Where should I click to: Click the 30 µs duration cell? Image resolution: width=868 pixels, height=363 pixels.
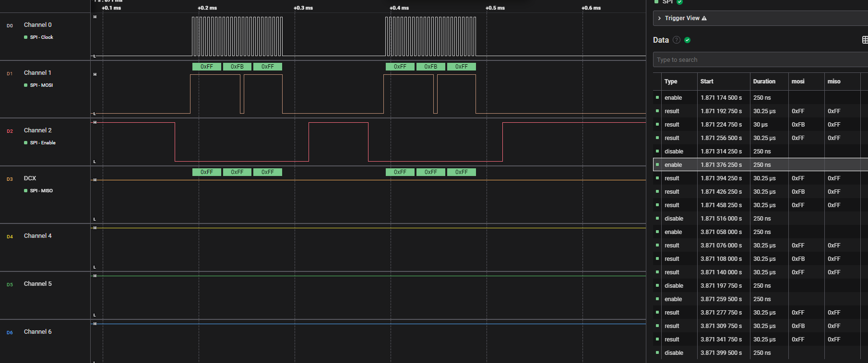click(761, 125)
